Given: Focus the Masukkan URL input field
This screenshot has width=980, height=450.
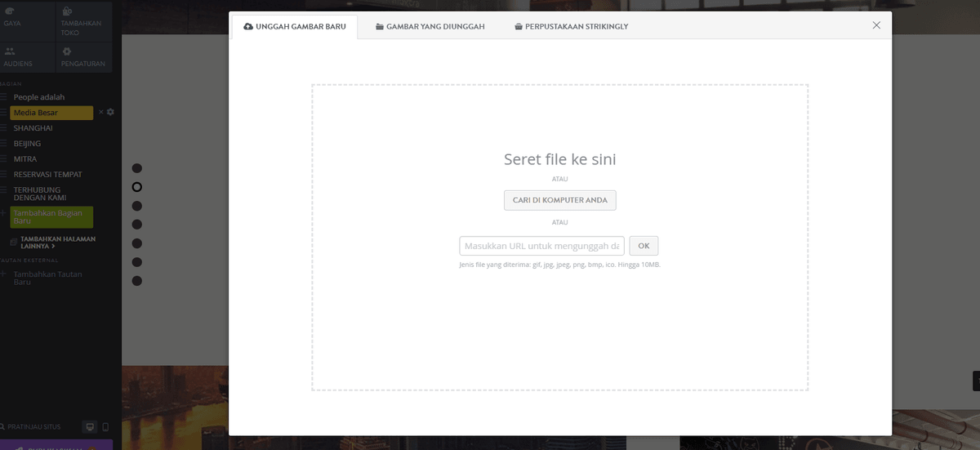Looking at the screenshot, I should pos(541,246).
